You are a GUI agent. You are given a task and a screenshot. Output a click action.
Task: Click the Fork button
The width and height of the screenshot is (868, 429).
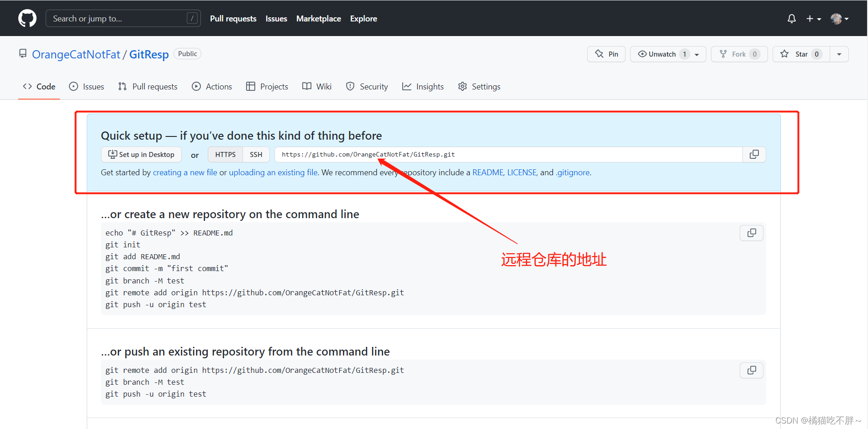tap(739, 54)
